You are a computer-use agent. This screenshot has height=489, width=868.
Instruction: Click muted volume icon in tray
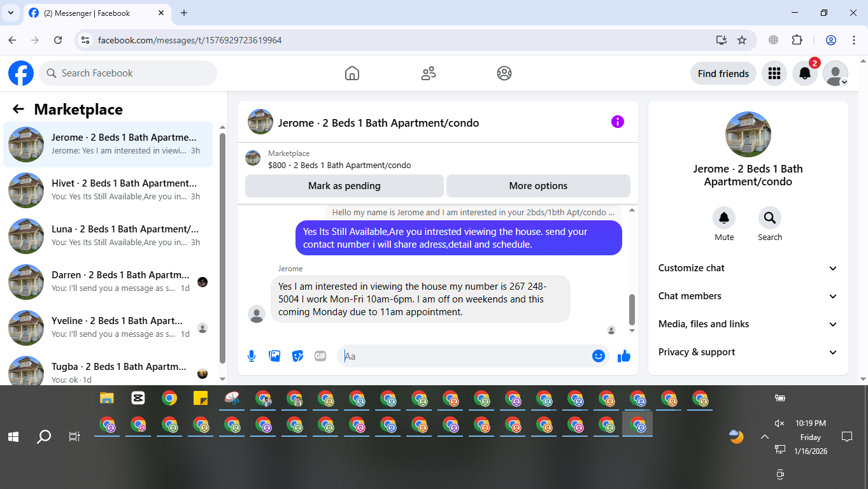pyautogui.click(x=779, y=423)
